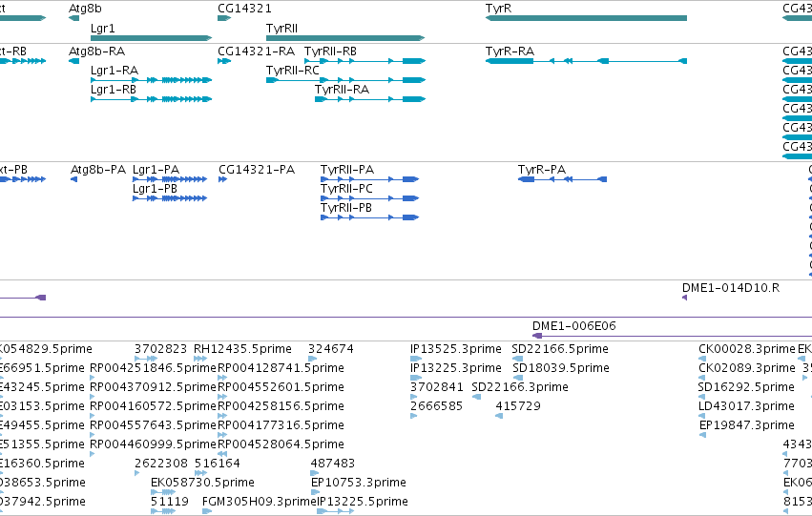Screen dimensions: 812x516
Task: Click RP004128741.5prime EST label
Action: [x=281, y=368]
